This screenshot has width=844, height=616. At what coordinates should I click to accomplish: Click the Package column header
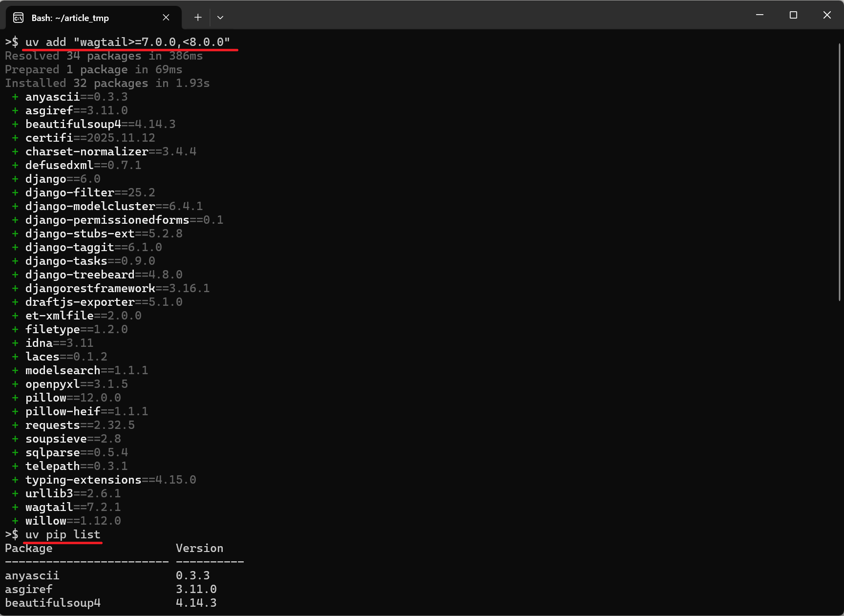coord(29,548)
